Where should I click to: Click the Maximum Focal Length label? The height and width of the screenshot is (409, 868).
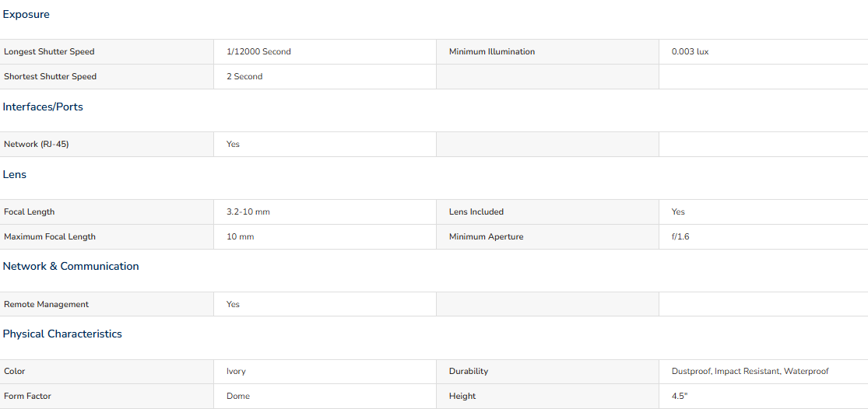pyautogui.click(x=50, y=236)
